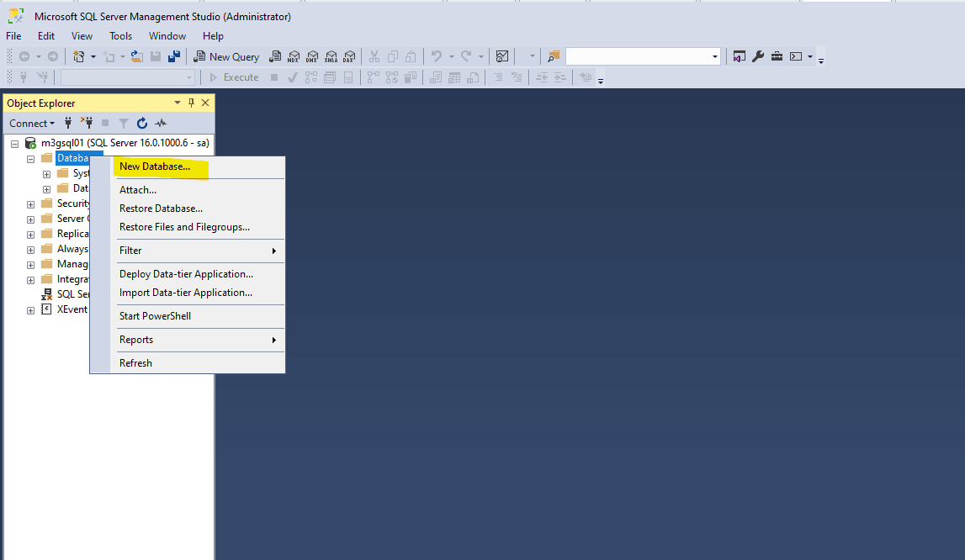Viewport: 965px width, 560px height.
Task: Open the main toolbar overflow options arrow
Action: coord(821,61)
